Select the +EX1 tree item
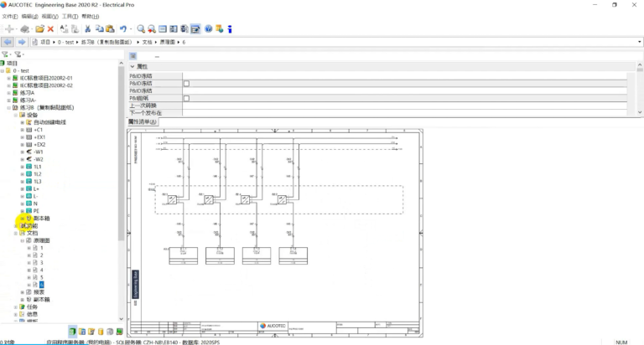The width and height of the screenshot is (644, 345). 39,137
